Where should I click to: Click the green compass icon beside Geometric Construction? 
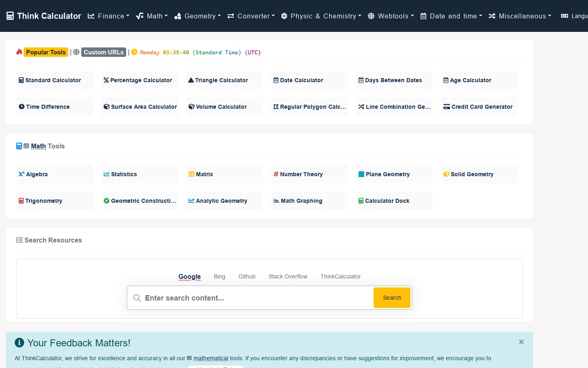tap(107, 201)
